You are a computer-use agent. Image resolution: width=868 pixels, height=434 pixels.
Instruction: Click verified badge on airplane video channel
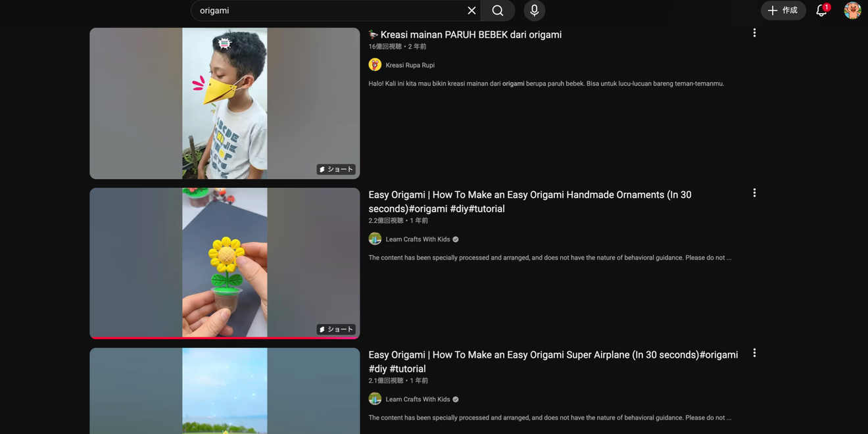click(456, 399)
